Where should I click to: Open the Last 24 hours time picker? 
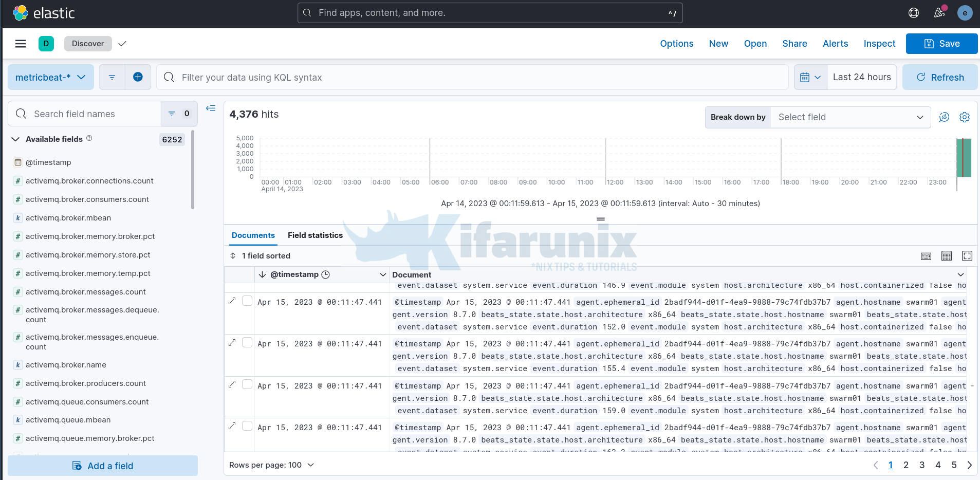pos(862,77)
